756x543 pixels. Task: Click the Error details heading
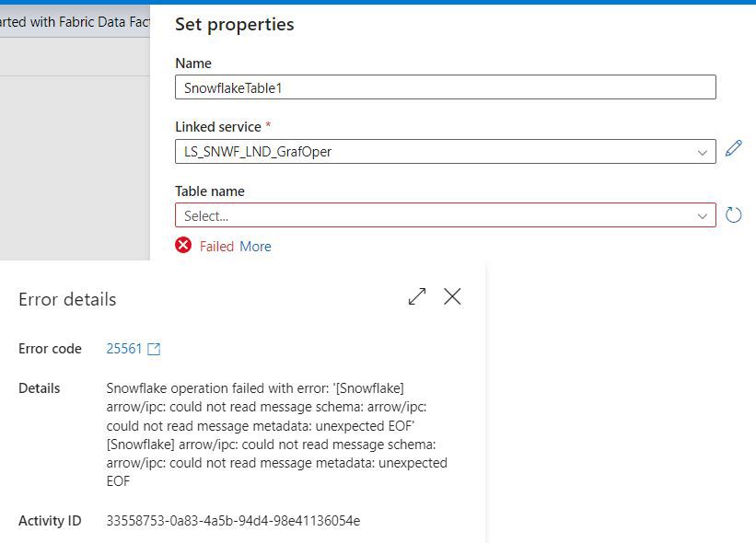point(67,299)
